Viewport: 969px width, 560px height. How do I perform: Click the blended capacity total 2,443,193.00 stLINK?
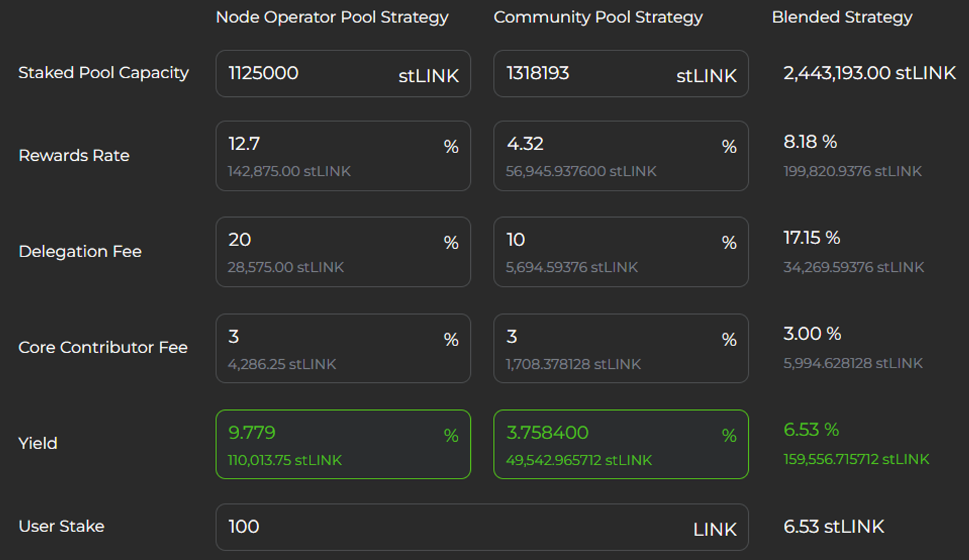(x=870, y=73)
